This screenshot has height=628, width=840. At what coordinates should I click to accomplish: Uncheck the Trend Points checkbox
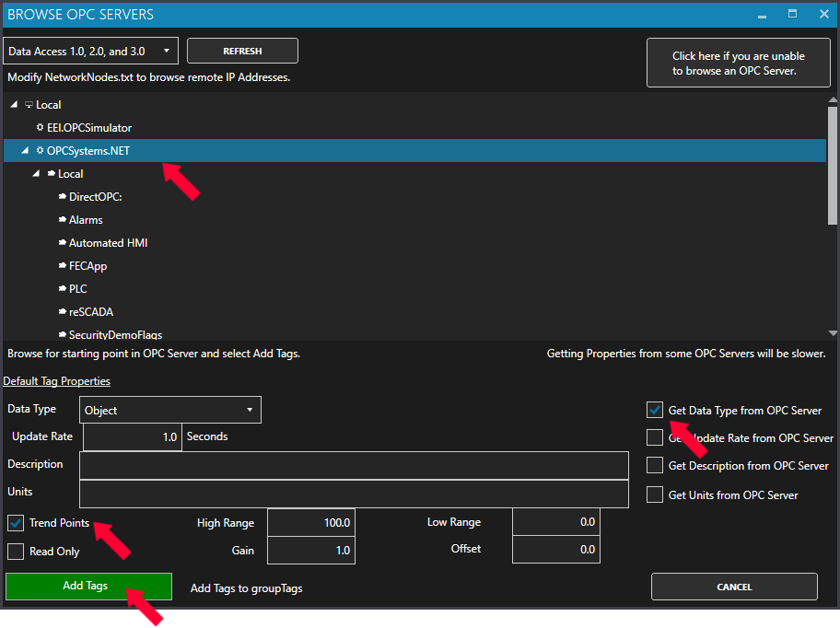16,523
